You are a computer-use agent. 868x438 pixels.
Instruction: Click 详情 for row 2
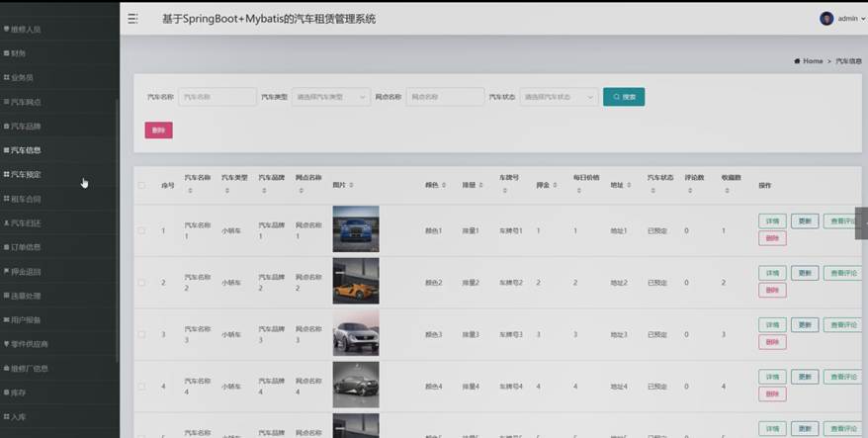[x=772, y=273]
